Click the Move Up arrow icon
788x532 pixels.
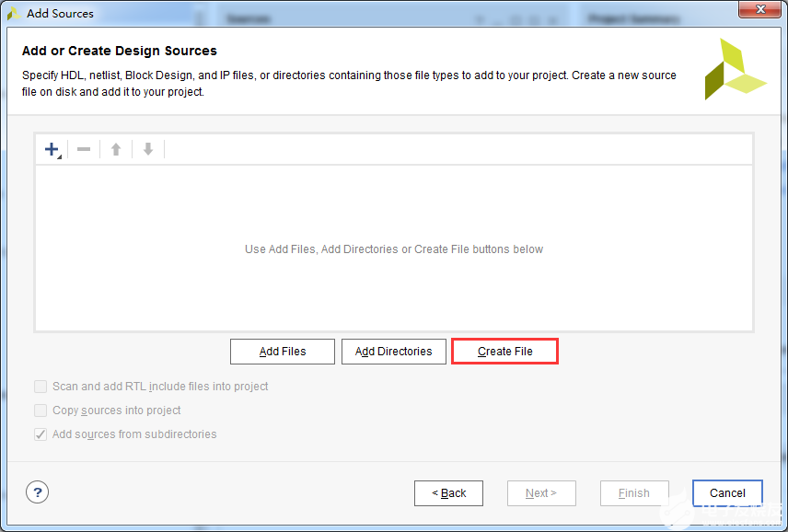tap(116, 149)
